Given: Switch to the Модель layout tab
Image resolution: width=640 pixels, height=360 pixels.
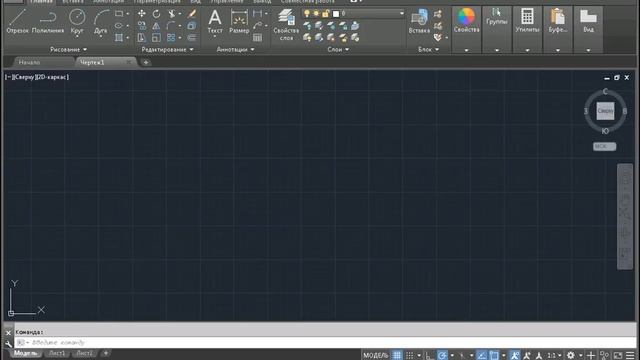Looking at the screenshot, I should [26, 353].
